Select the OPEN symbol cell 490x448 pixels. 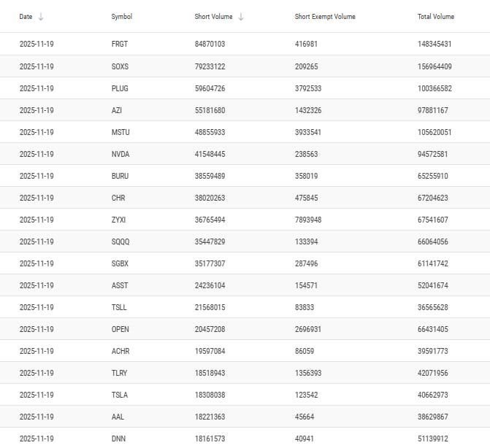120,329
